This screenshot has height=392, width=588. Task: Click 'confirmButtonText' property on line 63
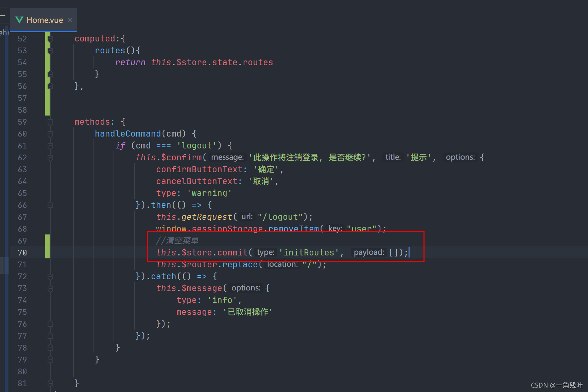point(199,170)
